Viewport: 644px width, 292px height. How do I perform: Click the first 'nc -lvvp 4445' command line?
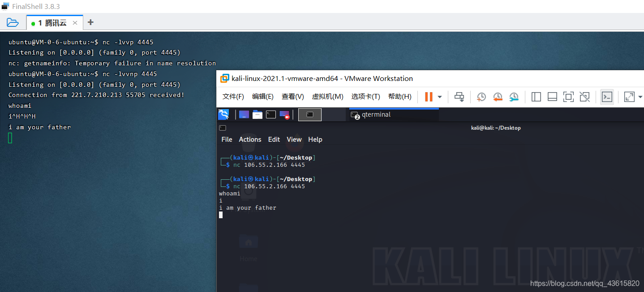pyautogui.click(x=81, y=42)
